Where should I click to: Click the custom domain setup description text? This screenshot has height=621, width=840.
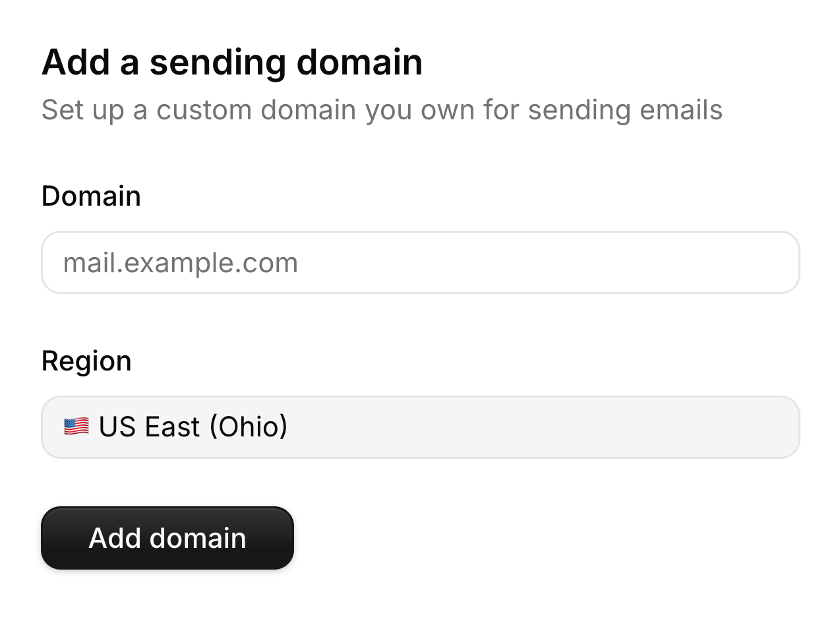click(382, 109)
